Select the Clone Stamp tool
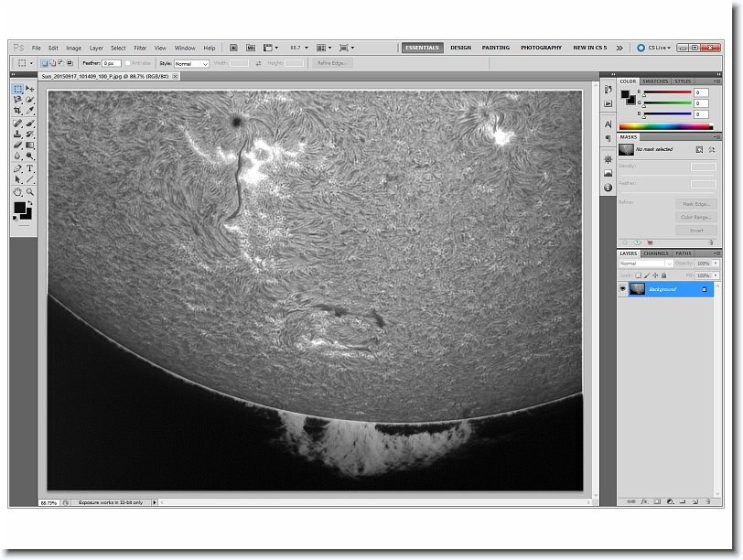Viewport: 743px width, 560px height. coord(18,135)
